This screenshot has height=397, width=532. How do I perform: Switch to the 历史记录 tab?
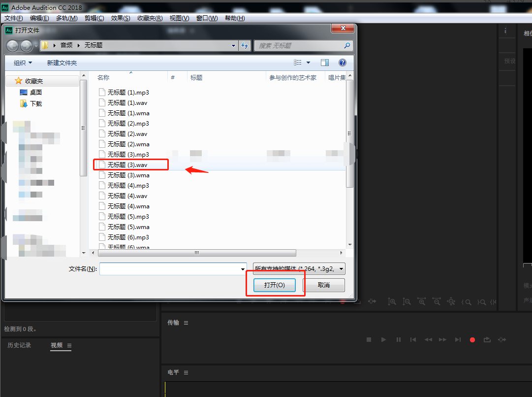(19, 345)
